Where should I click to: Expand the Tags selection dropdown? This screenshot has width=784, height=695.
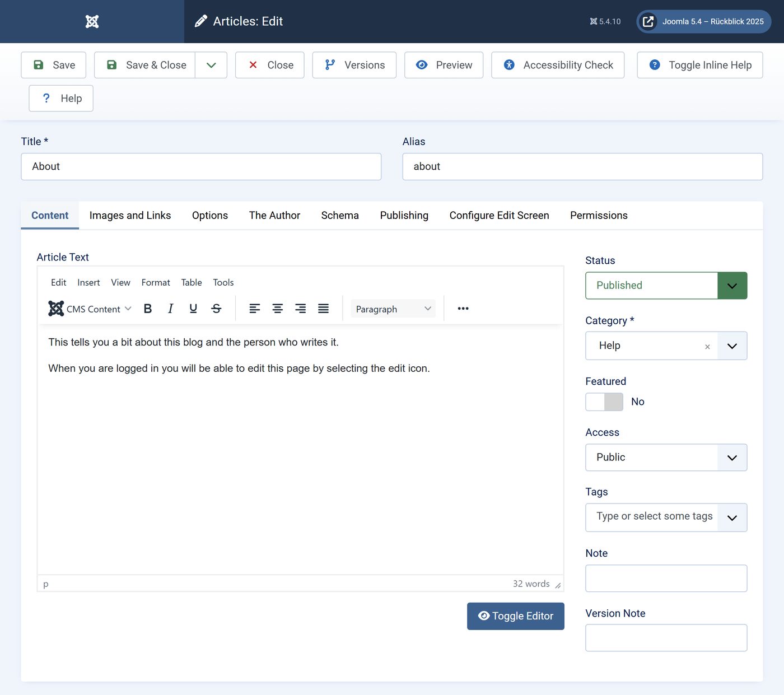pos(732,517)
